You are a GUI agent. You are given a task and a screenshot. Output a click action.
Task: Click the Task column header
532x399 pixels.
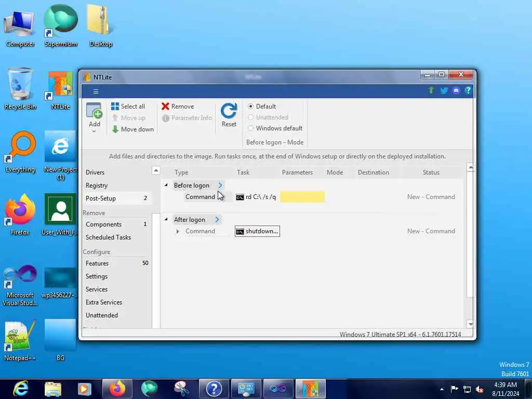[x=243, y=172]
